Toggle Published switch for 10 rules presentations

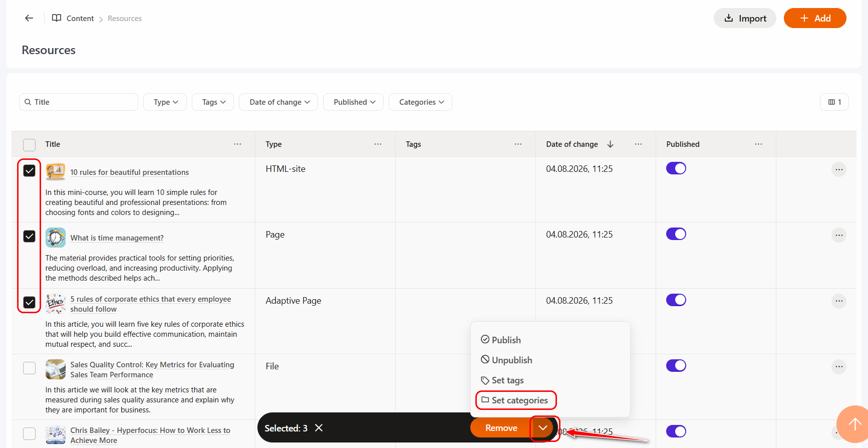point(676,168)
